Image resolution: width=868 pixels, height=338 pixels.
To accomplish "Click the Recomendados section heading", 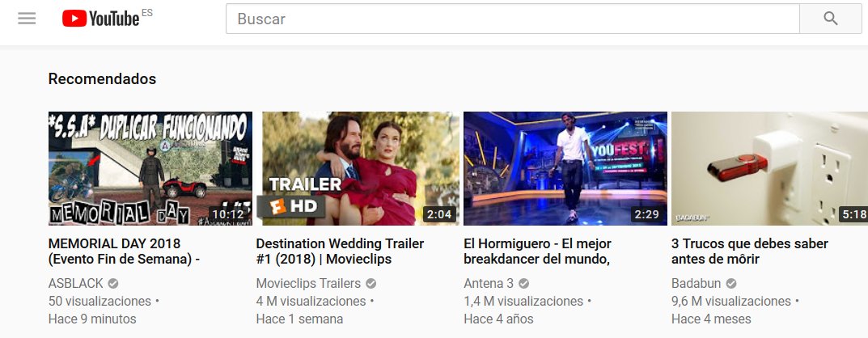I will coord(103,79).
